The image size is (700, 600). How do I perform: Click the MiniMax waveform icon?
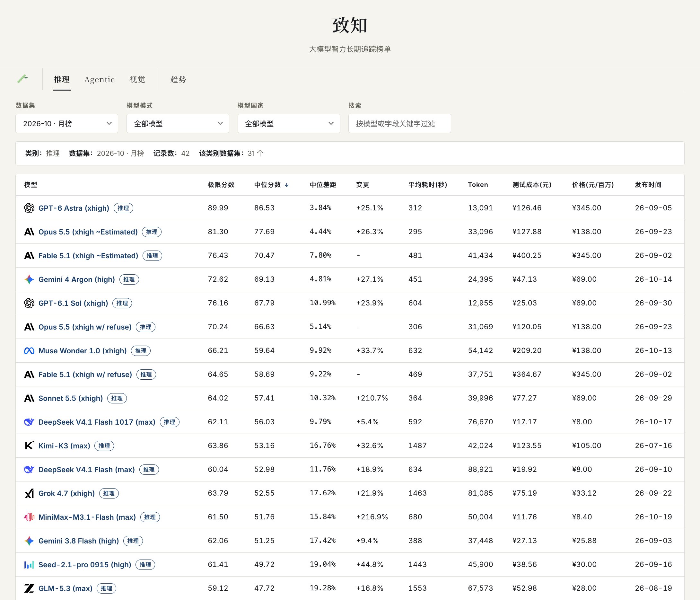pyautogui.click(x=30, y=517)
